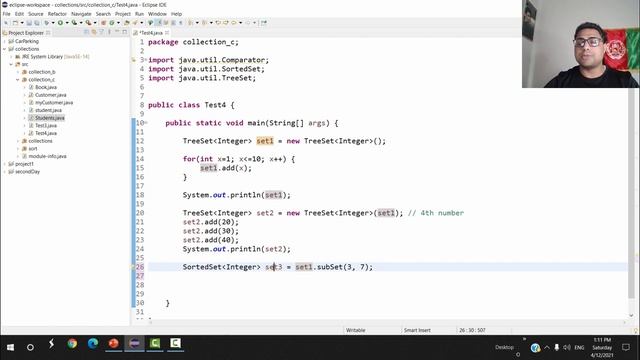Expand the sort package
Viewport: 640px width, 360px height.
18,149
